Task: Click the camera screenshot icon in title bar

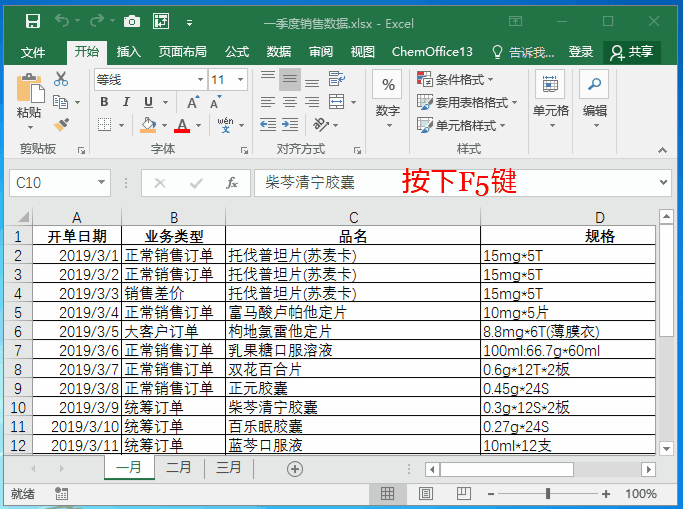Action: [x=132, y=21]
